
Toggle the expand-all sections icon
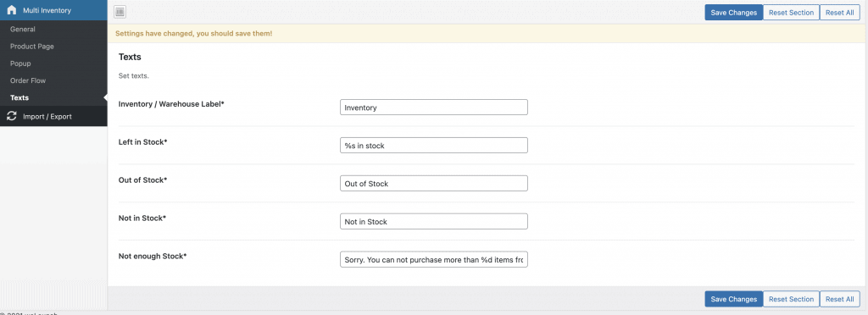[120, 12]
